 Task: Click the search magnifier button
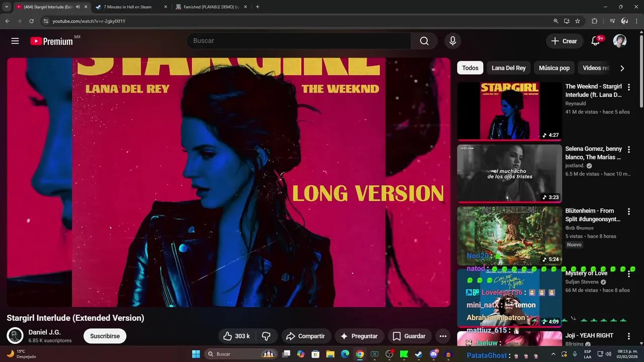[x=424, y=41]
